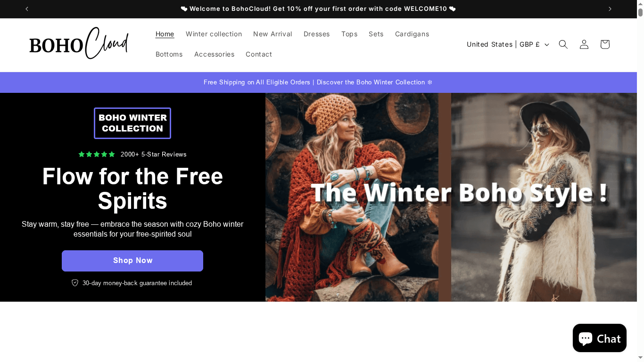Click the Shop Now button
This screenshot has width=644, height=362.
[x=132, y=261]
